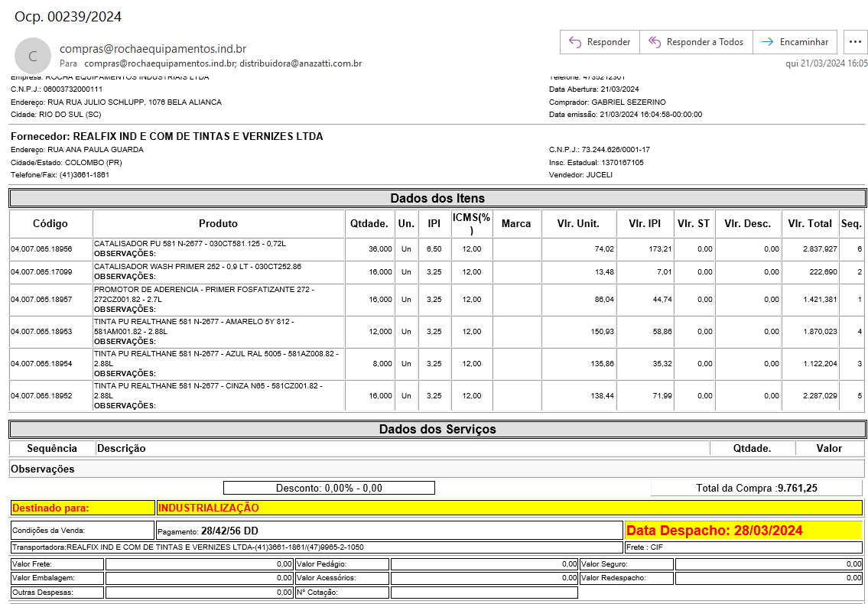Forward the email using Encaminhar

[x=795, y=42]
